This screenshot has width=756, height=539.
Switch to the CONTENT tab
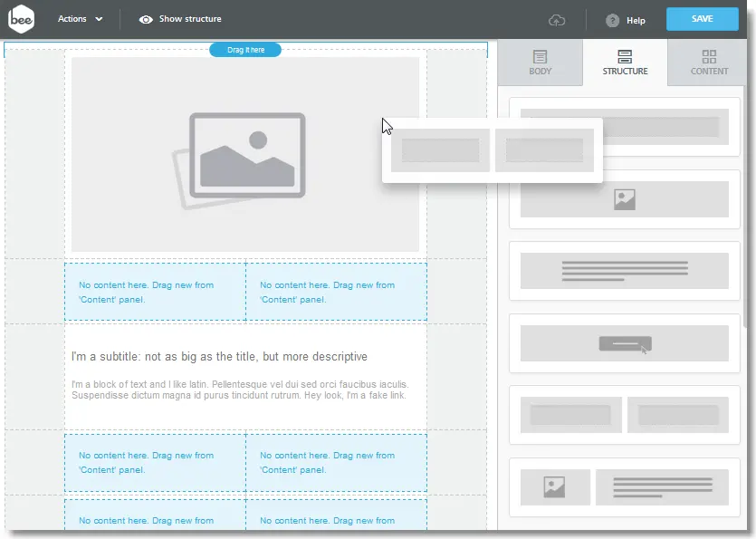point(709,63)
